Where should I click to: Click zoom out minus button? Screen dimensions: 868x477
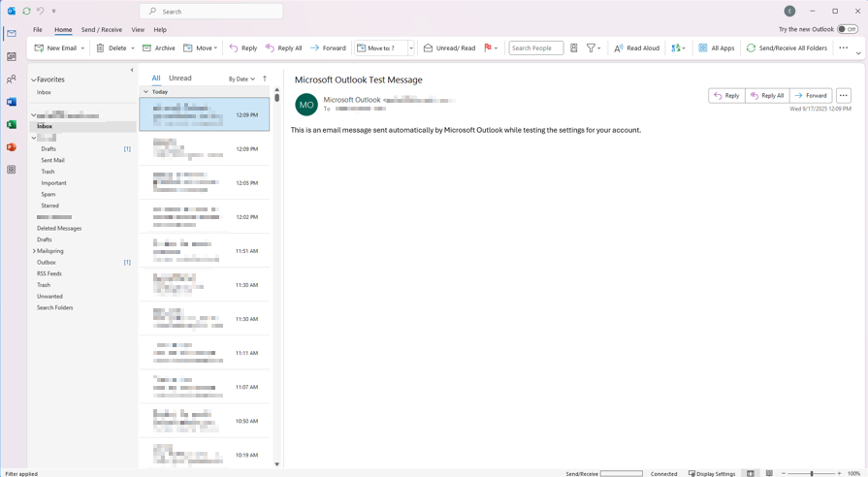784,474
